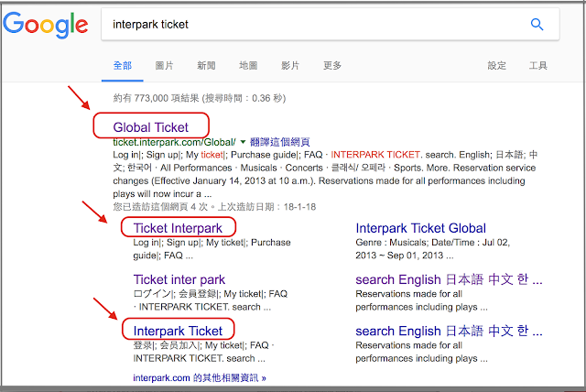This screenshot has width=586, height=392.
Task: Open the 'Ticket inter park' sitelink
Action: (179, 279)
